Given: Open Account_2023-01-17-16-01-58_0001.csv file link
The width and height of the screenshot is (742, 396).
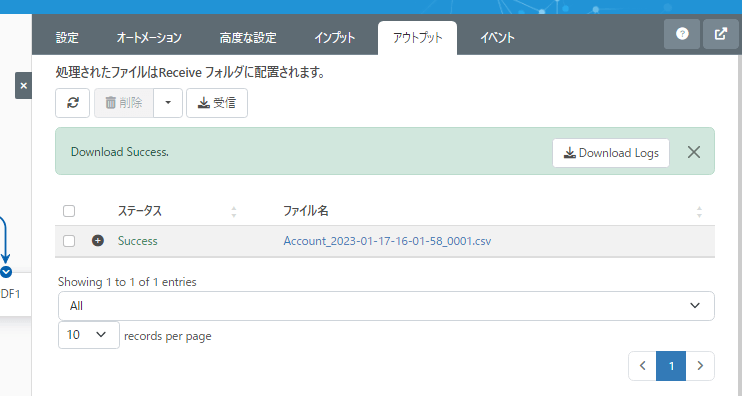Looking at the screenshot, I should [387, 241].
